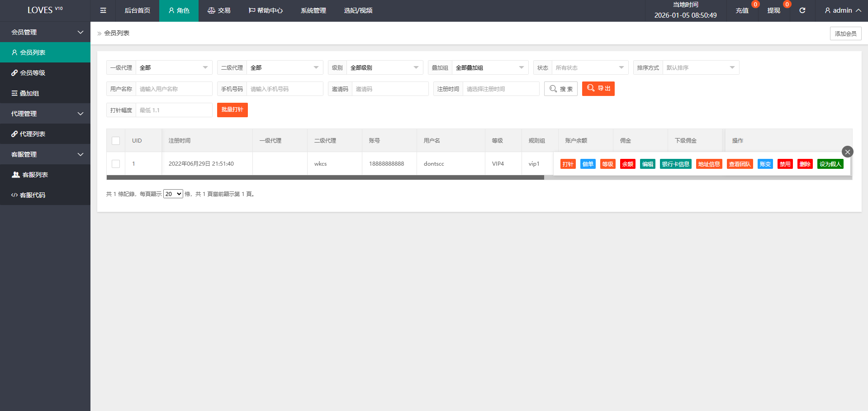This screenshot has width=868, height=411.
Task: Click the sidebar collapse hamburger icon
Action: [x=103, y=10]
